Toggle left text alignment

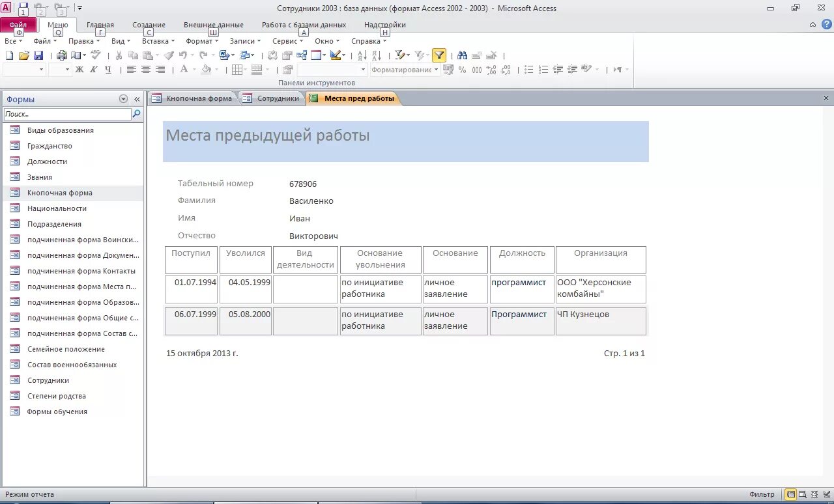tap(132, 70)
